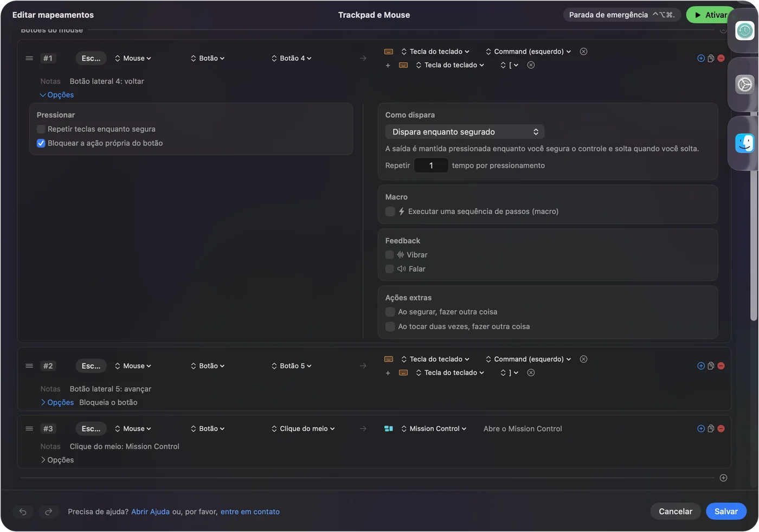The height and width of the screenshot is (532, 759).
Task: Click the notes text Botão lateral 5: avançar
Action: coord(111,389)
